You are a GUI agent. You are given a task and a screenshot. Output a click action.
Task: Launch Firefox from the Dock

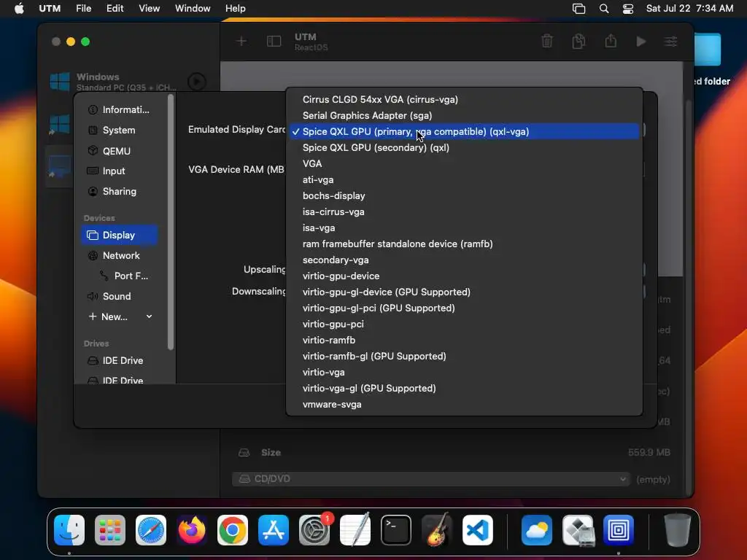(x=192, y=530)
